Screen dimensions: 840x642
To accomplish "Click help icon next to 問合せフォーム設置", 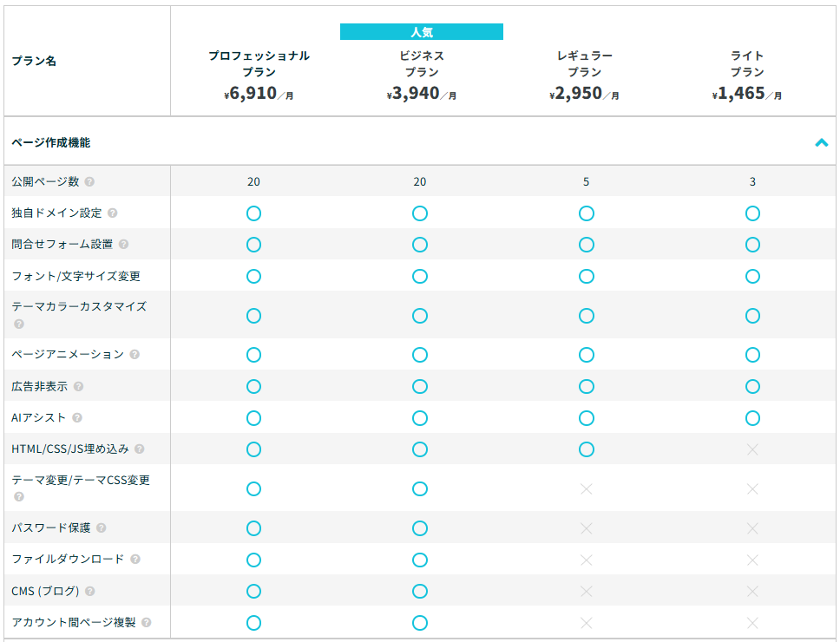I will [x=124, y=245].
